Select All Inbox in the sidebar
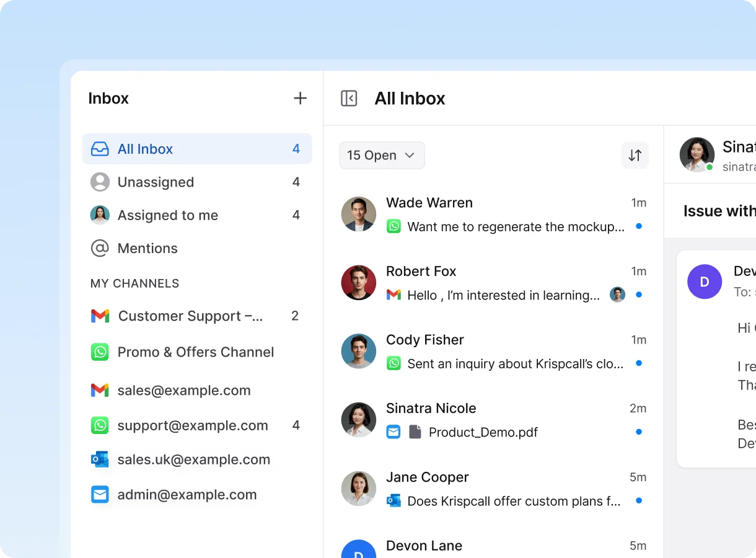 point(197,149)
